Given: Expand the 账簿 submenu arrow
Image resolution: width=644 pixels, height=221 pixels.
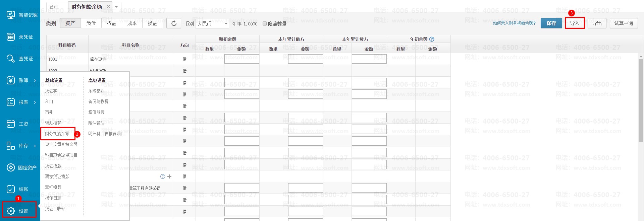Looking at the screenshot, I should point(35,81).
